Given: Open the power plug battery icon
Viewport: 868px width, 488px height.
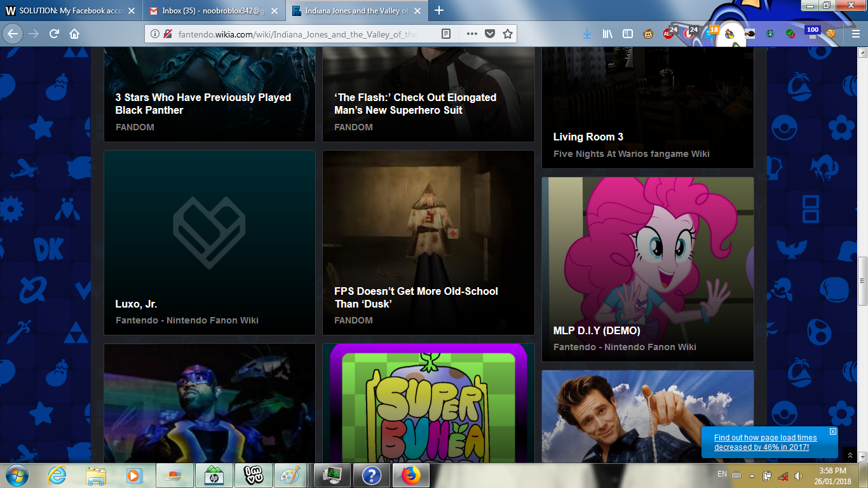Looking at the screenshot, I should pyautogui.click(x=768, y=475).
